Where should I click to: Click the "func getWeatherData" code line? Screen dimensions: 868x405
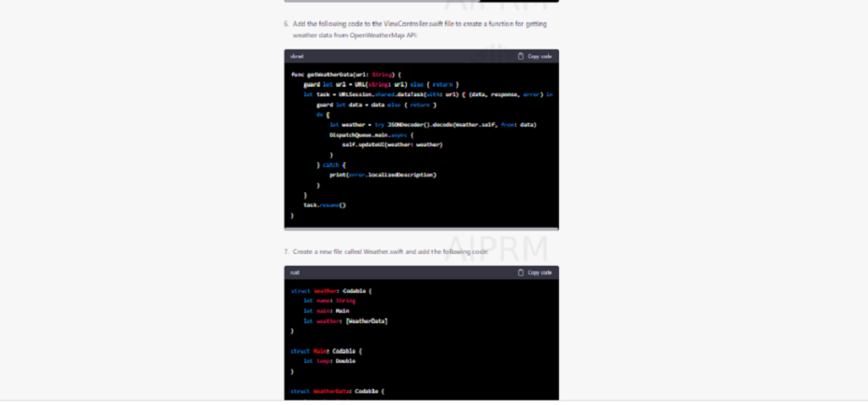tap(345, 74)
